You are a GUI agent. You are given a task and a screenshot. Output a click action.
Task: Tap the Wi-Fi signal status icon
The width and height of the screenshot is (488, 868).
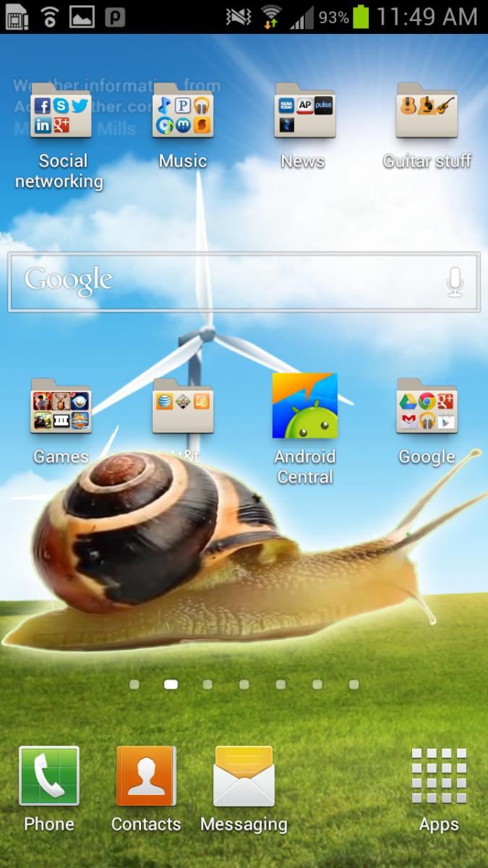coord(271,17)
